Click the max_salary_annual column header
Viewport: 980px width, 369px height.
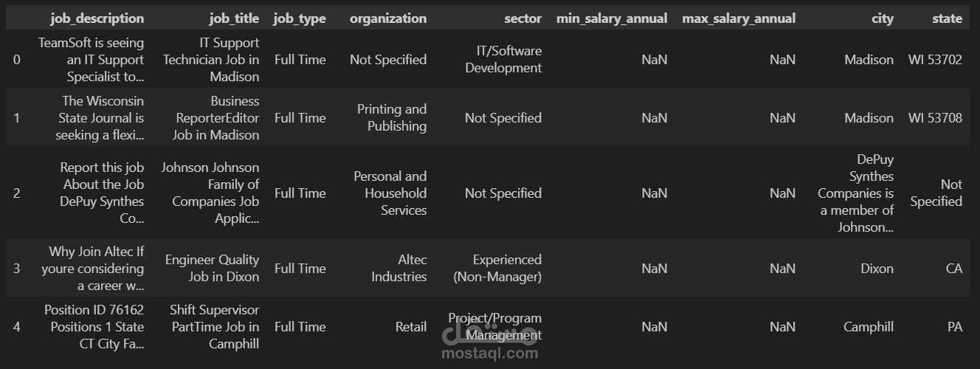click(x=739, y=18)
